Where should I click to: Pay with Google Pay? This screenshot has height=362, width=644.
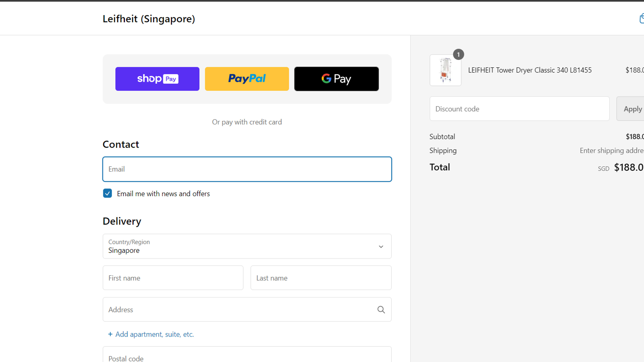[336, 79]
